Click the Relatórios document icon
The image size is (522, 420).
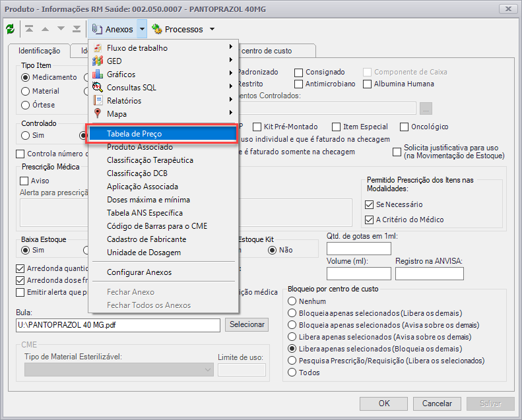pos(98,100)
